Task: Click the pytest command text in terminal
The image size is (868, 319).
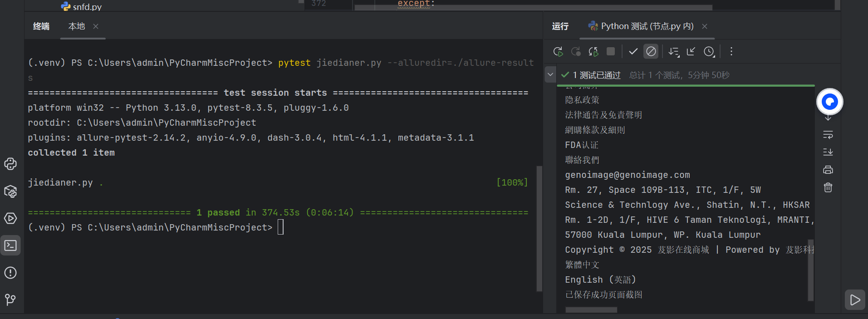Action: (x=294, y=63)
